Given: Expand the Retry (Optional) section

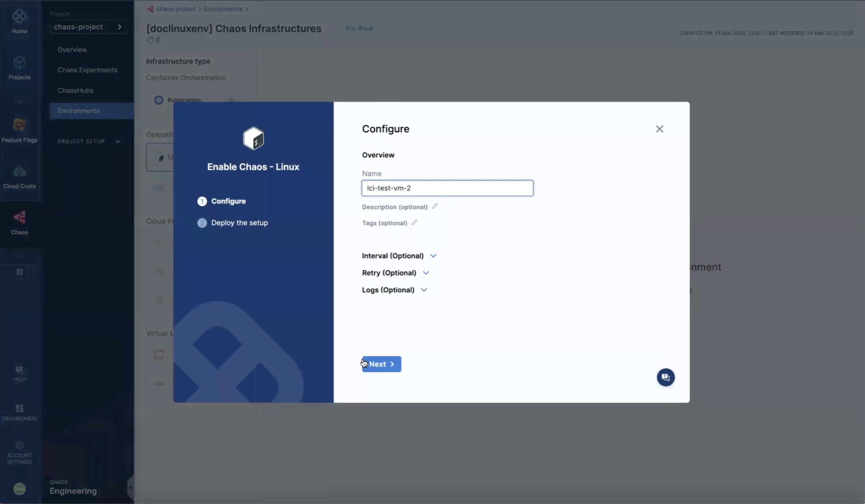Looking at the screenshot, I should 395,273.
